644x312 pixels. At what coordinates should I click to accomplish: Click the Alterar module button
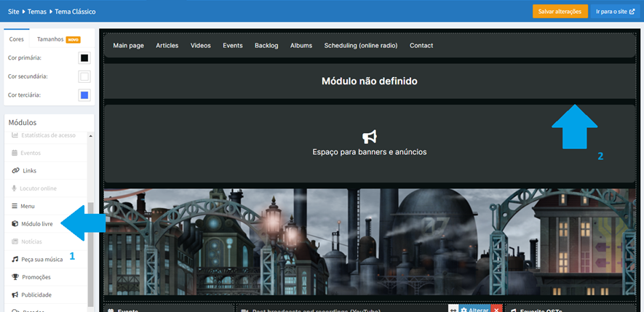474,310
